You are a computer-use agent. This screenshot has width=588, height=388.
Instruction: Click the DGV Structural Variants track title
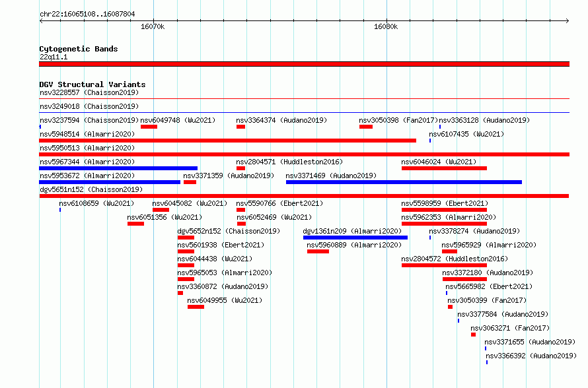pyautogui.click(x=92, y=84)
